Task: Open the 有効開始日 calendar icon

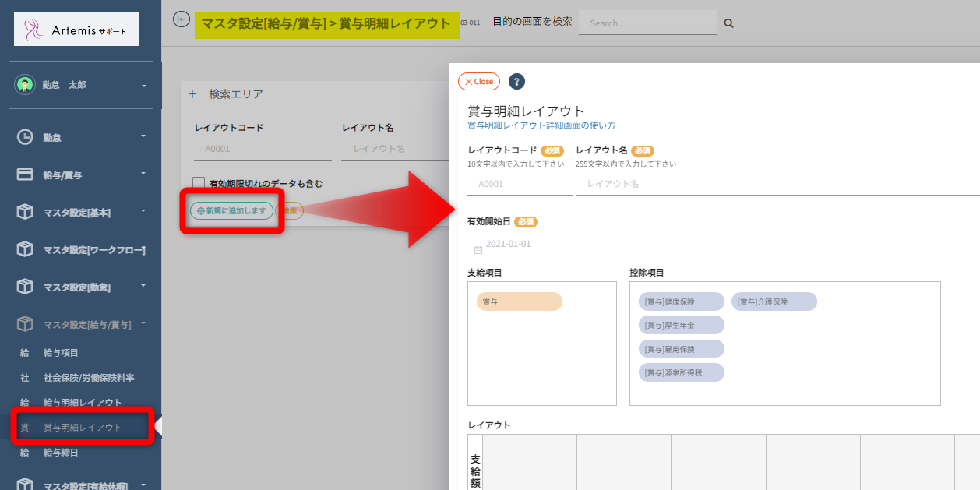Action: [x=478, y=250]
